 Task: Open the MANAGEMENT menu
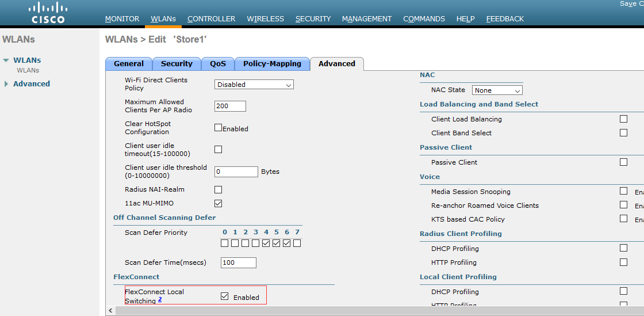(x=367, y=19)
